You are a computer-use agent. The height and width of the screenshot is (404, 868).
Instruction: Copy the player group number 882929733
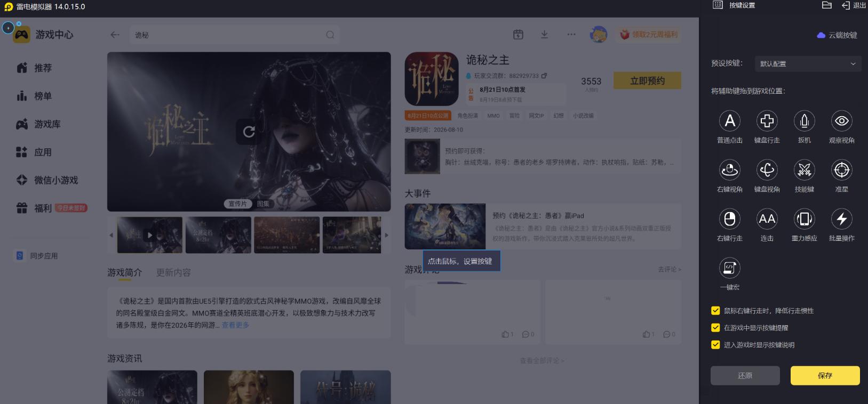(544, 76)
